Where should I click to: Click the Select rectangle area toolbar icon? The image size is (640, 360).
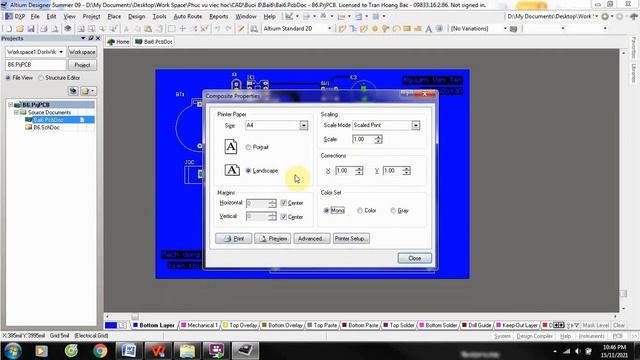pyautogui.click(x=171, y=29)
